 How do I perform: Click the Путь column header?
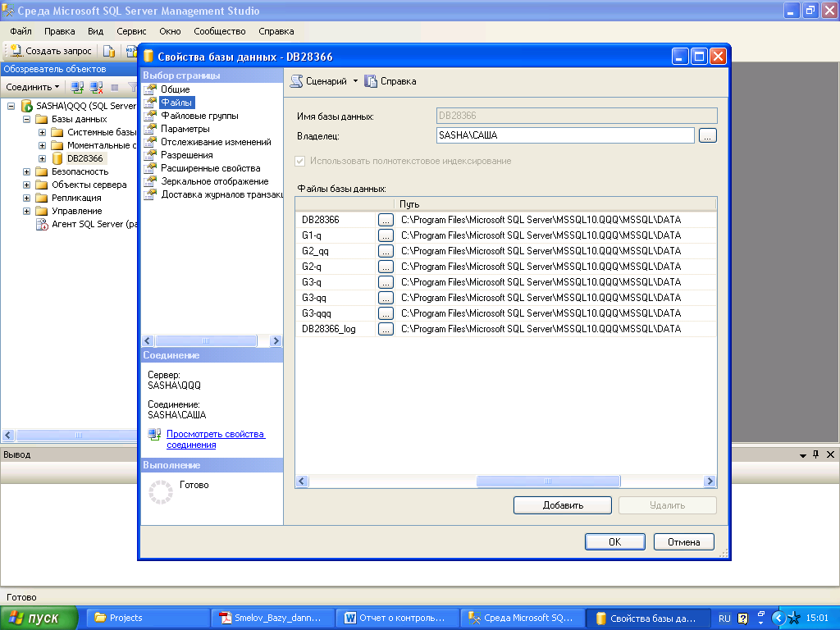[555, 204]
